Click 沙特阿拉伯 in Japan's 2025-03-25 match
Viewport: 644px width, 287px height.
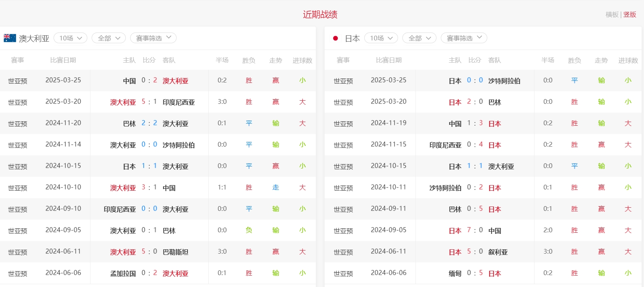[504, 81]
